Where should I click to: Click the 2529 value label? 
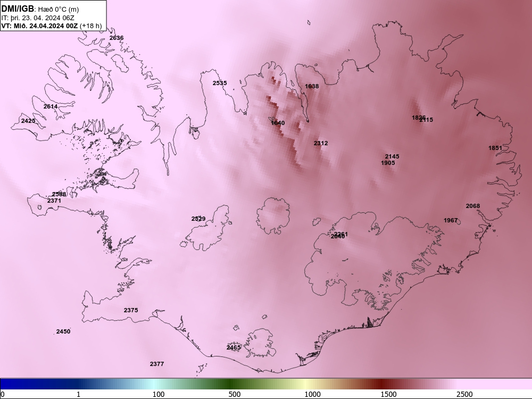[198, 219]
